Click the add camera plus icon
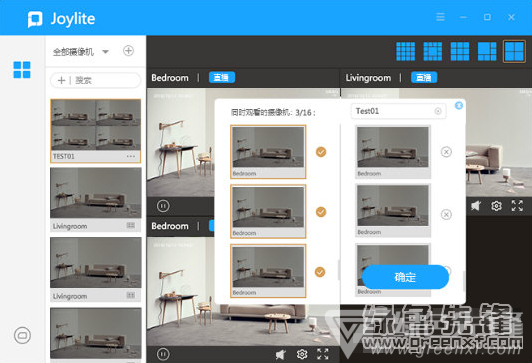The height and width of the screenshot is (363, 532). point(128,51)
